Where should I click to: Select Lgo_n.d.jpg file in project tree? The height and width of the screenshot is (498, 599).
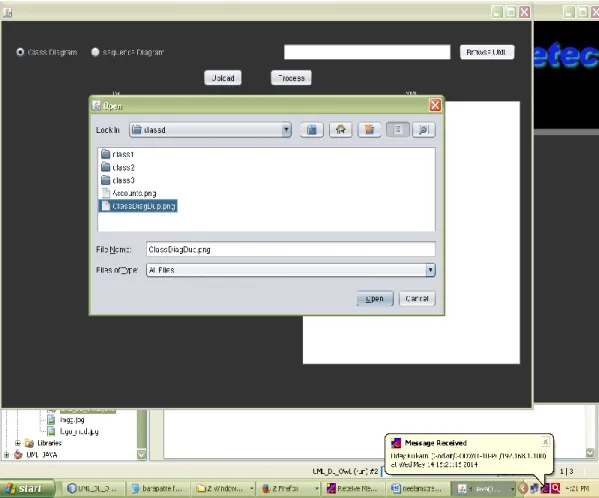click(x=79, y=432)
